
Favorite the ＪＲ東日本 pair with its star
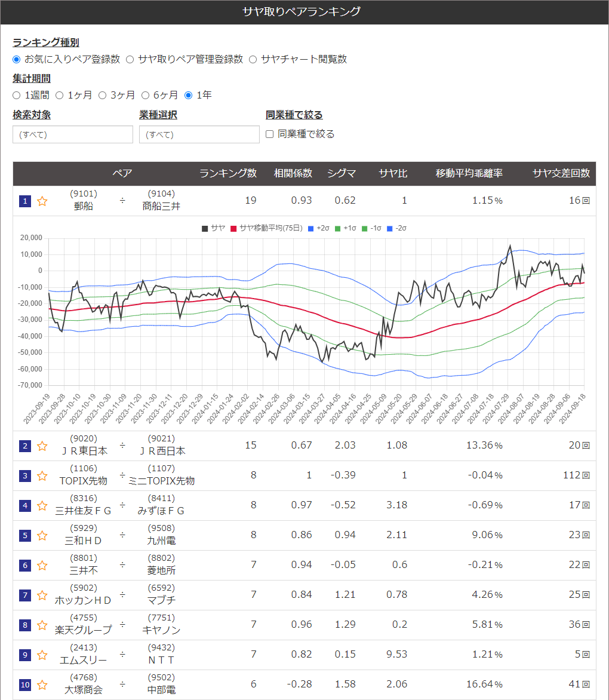click(x=42, y=446)
